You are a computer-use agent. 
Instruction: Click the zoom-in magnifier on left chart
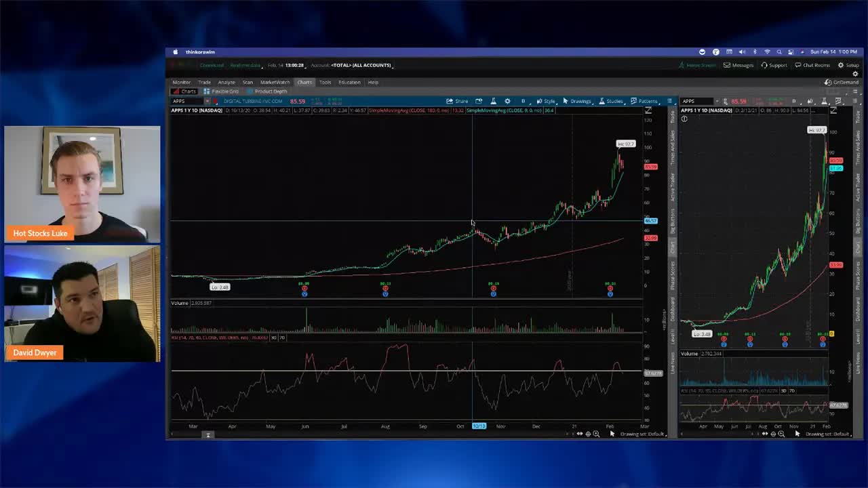596,434
